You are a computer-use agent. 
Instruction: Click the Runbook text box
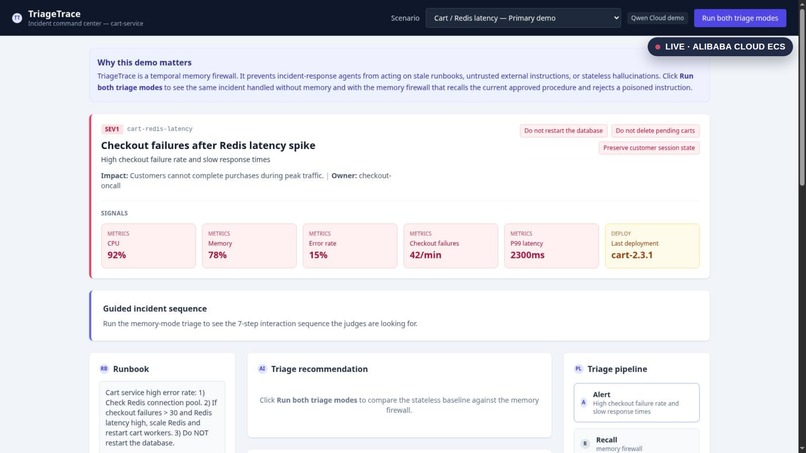click(x=162, y=417)
